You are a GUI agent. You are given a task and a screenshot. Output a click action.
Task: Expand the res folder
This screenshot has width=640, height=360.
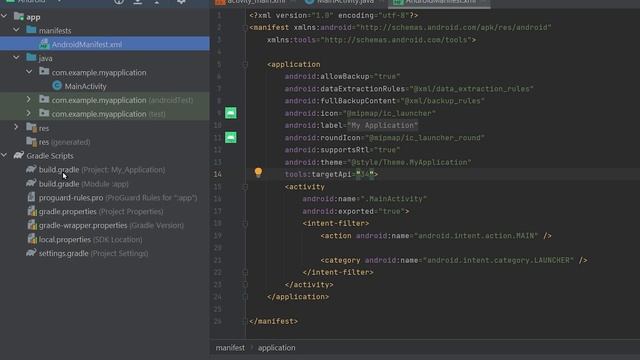(x=16, y=127)
